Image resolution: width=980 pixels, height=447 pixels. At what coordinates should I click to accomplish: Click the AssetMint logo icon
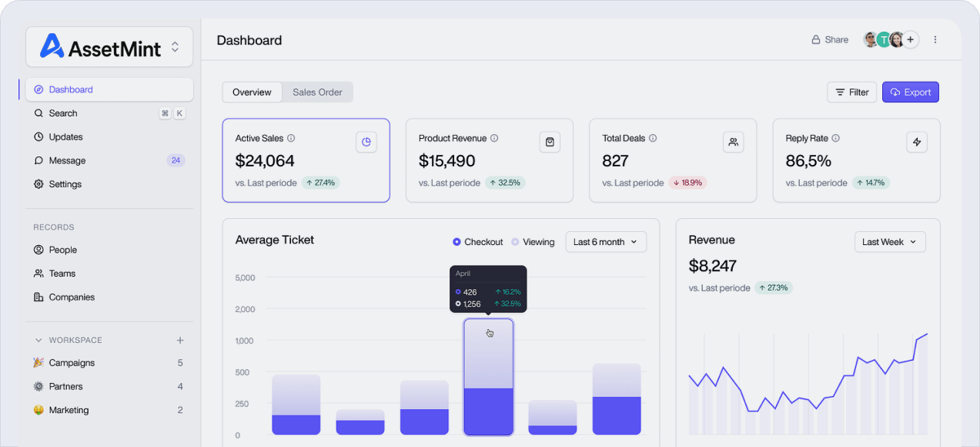coord(52,46)
